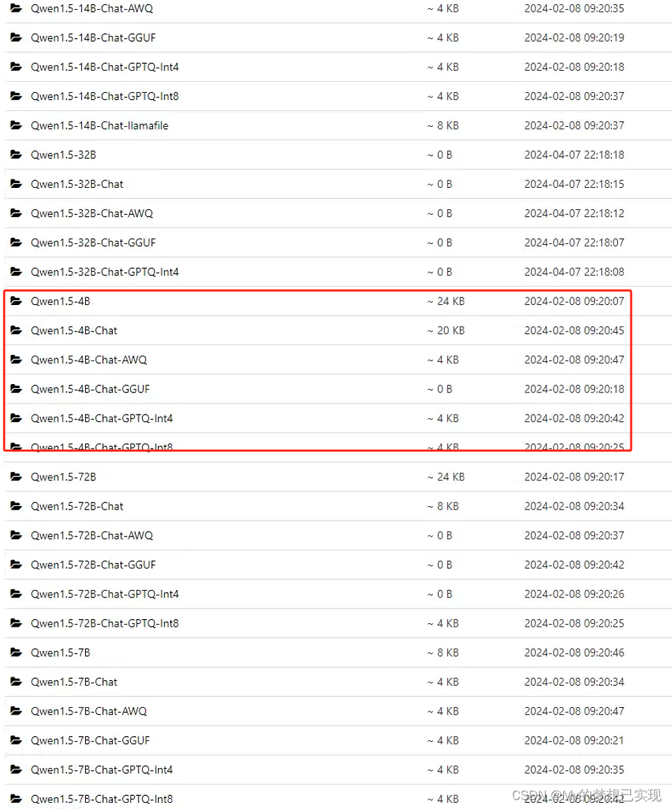Open the Qwen1.5-32B-Chat folder name
Viewport: 672px width, 809px height.
[x=78, y=184]
